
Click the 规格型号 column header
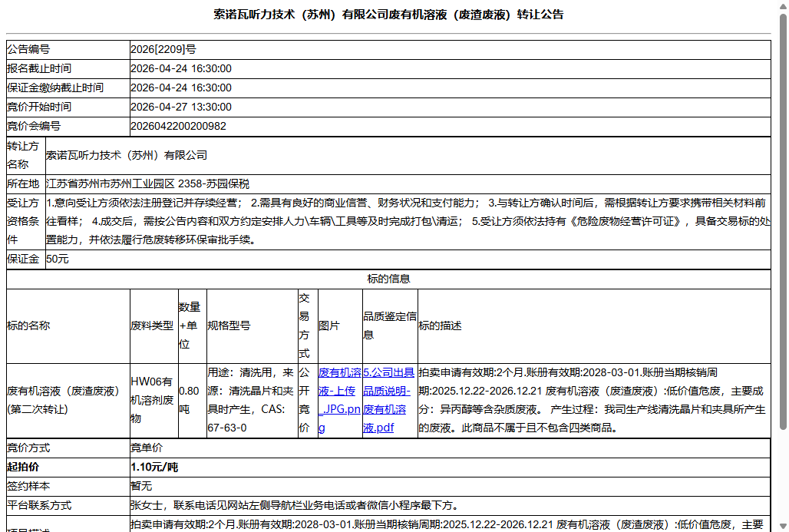point(252,325)
